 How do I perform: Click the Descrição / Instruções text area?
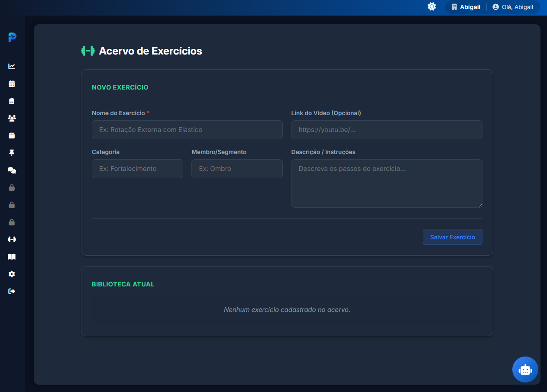387,183
